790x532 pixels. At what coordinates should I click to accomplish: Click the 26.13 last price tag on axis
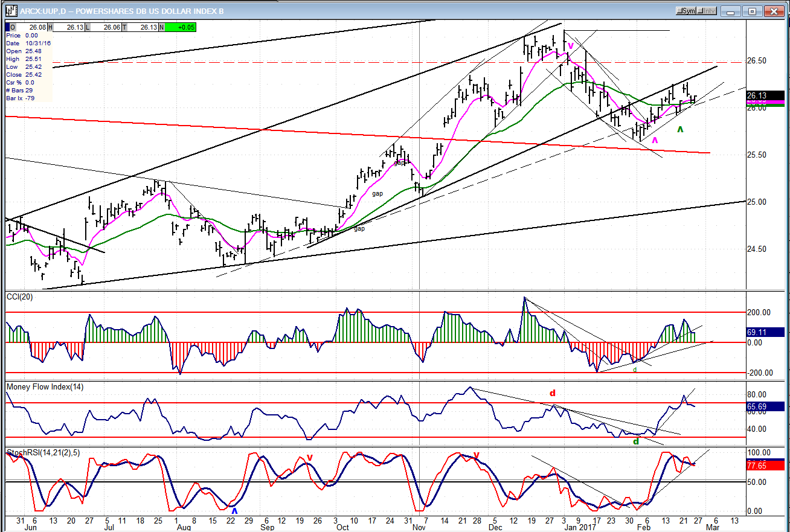pyautogui.click(x=766, y=95)
